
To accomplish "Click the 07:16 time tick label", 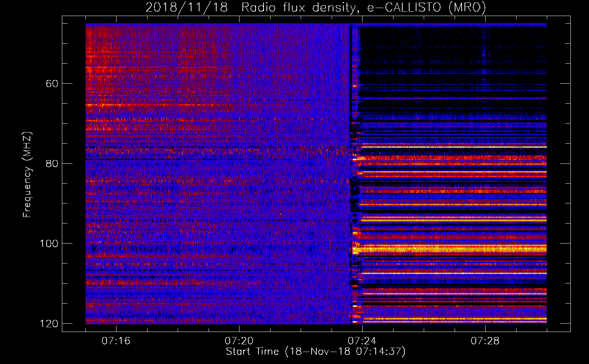I will (x=116, y=341).
